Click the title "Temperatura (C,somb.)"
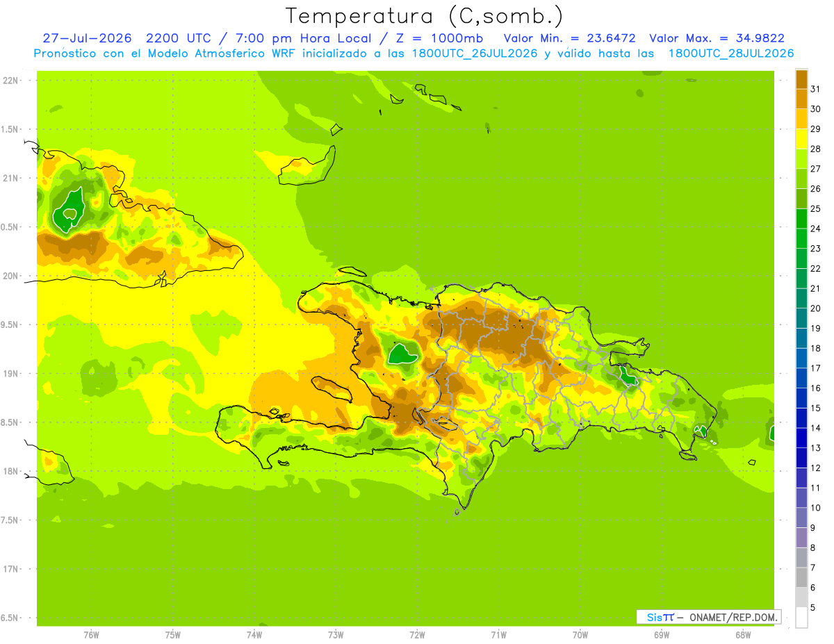 pos(424,16)
